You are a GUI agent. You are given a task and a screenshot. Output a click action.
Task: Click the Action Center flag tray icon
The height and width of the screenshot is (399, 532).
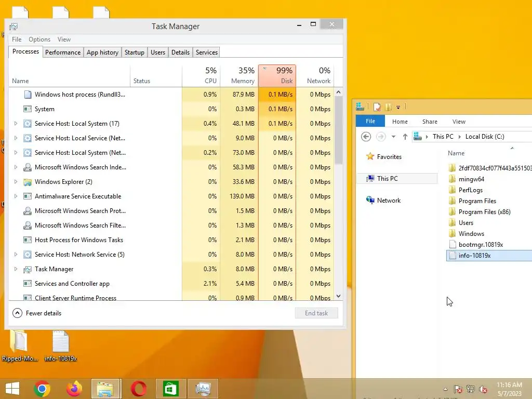(x=458, y=389)
